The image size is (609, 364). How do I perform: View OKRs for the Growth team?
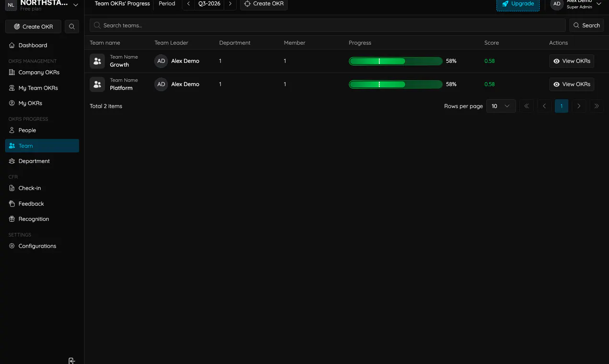pyautogui.click(x=572, y=61)
